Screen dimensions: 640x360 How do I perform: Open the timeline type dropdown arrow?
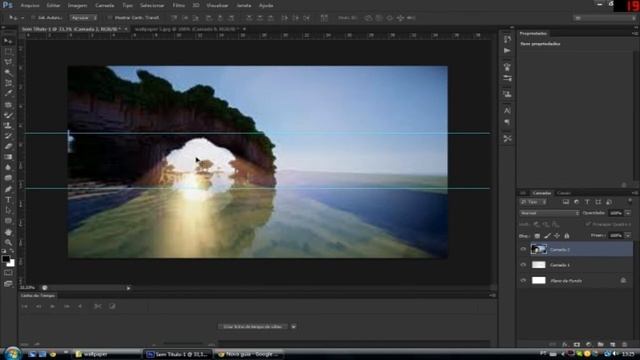[293, 327]
